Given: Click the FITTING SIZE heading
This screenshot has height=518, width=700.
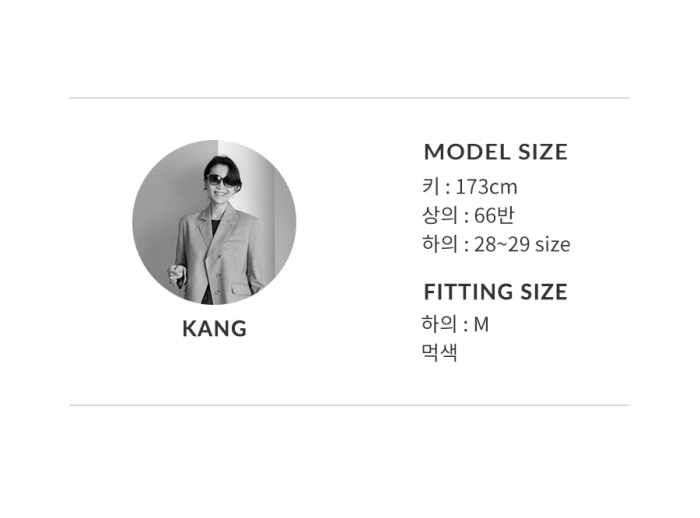Looking at the screenshot, I should coord(496,292).
